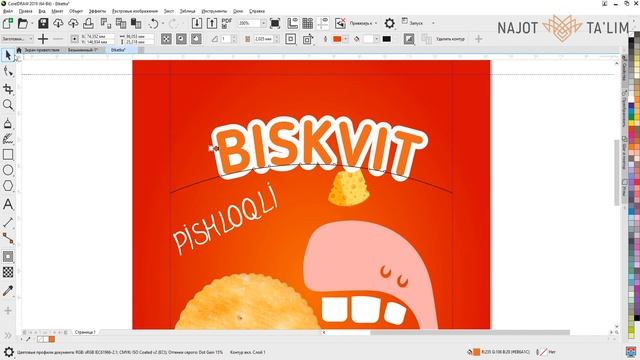Viewport: 640px width, 360px height.
Task: Switch to the Безымянный-1 document tab
Action: point(82,50)
